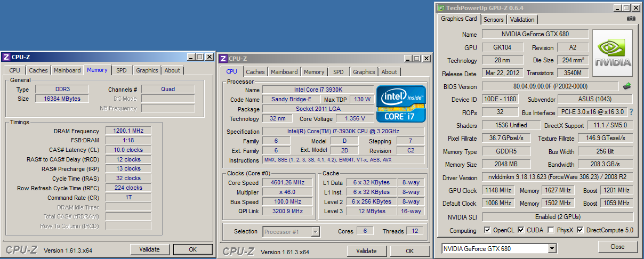Click NVIDIA SLI Enabled (2 GPUs) field
Viewport: 644px width, 259px height.
pos(558,217)
